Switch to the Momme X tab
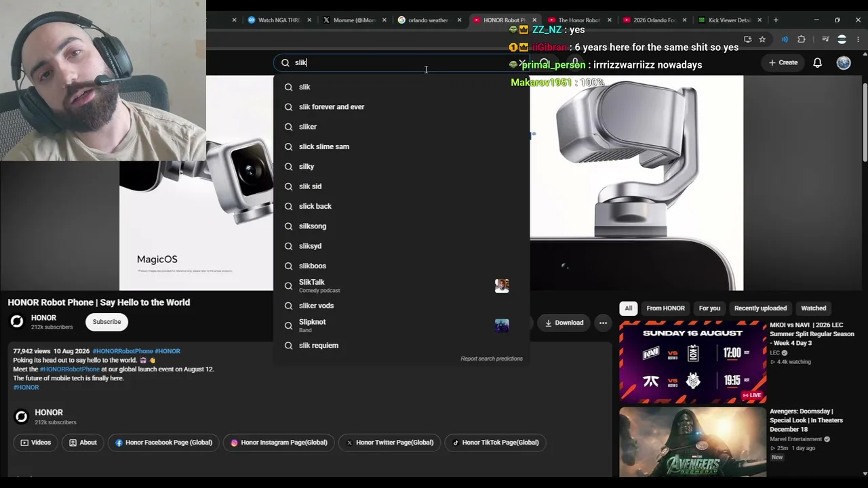 point(354,20)
